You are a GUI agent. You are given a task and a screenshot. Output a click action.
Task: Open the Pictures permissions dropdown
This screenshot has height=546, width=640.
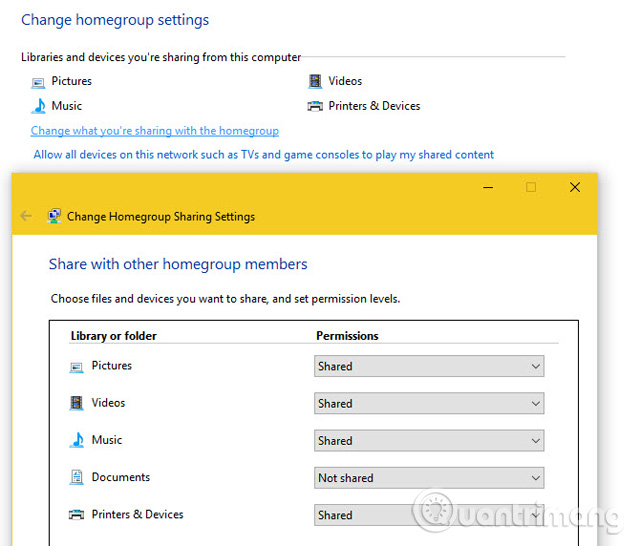coord(429,366)
